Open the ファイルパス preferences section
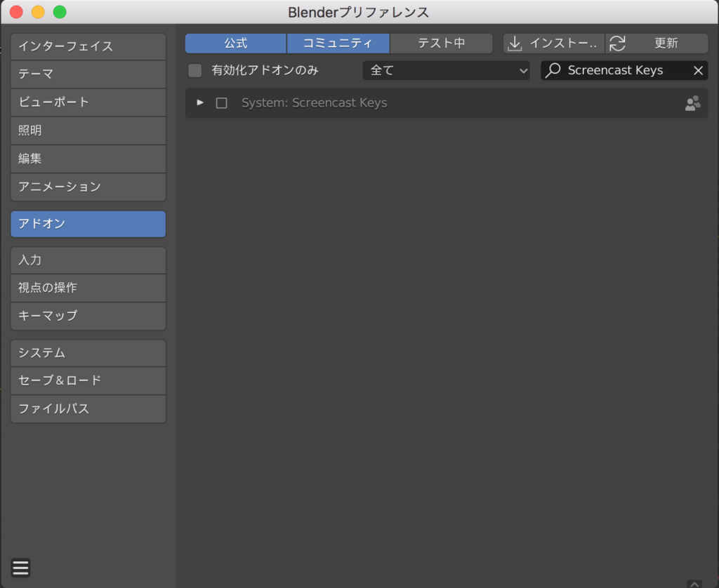The height and width of the screenshot is (588, 719). coord(88,408)
